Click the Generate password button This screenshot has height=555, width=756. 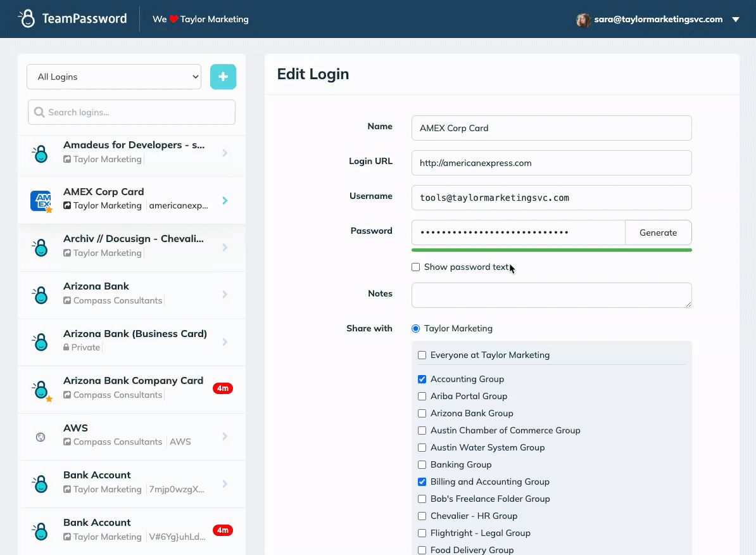(658, 233)
